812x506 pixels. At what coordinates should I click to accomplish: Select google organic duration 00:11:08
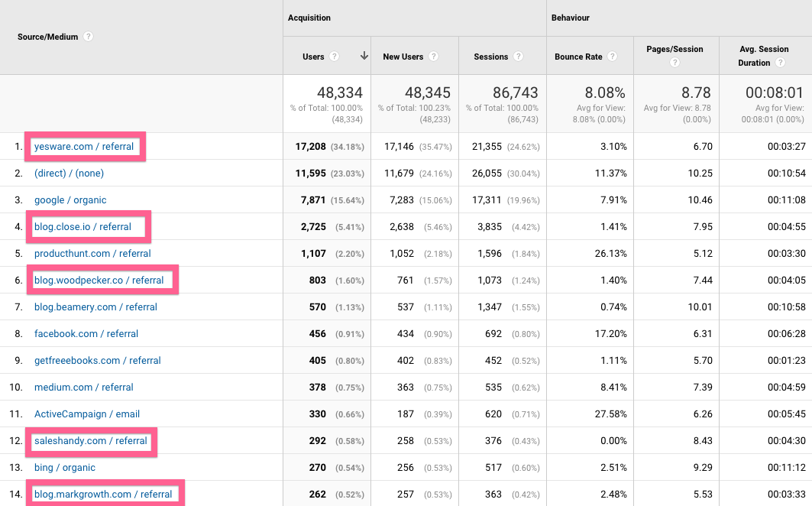pos(787,200)
